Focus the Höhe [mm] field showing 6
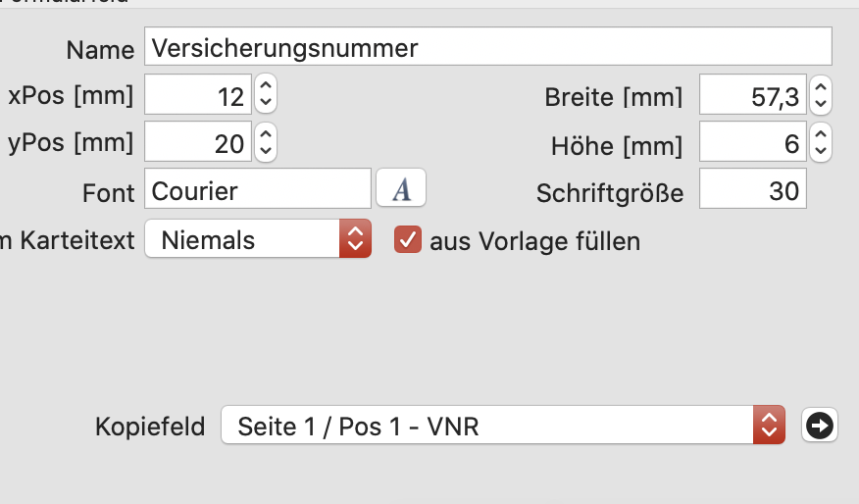Screen dimensions: 859x504 pos(753,142)
